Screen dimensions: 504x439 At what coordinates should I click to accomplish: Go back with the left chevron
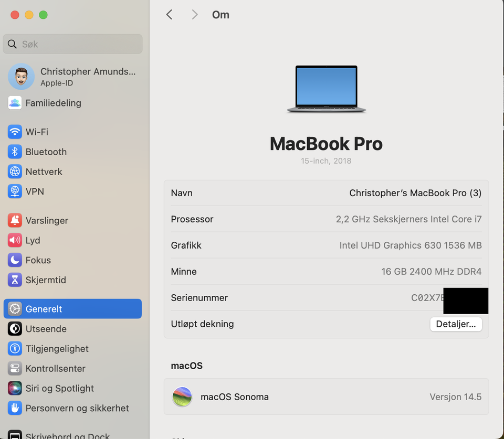click(170, 15)
